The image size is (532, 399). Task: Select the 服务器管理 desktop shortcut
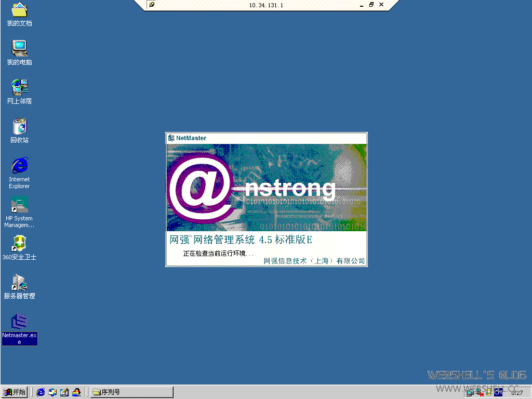click(19, 287)
